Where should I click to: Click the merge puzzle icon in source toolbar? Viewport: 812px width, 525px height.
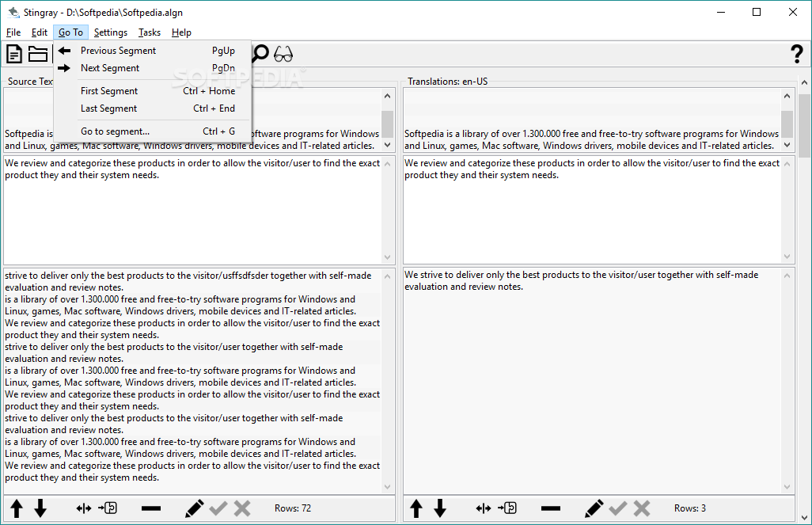[x=108, y=508]
